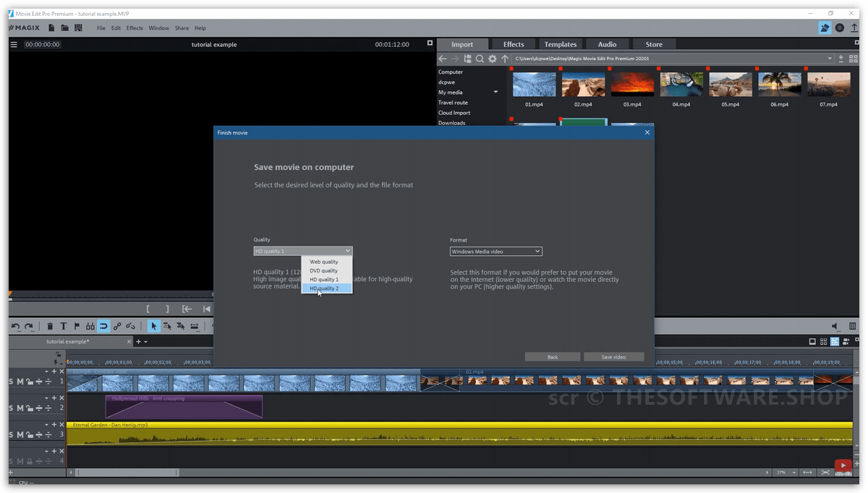Open the Quality dropdown showing HD quality 1
This screenshot has width=868, height=493.
303,251
